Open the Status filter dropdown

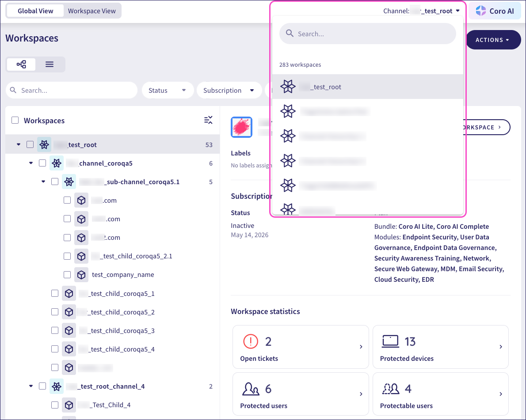(x=168, y=91)
